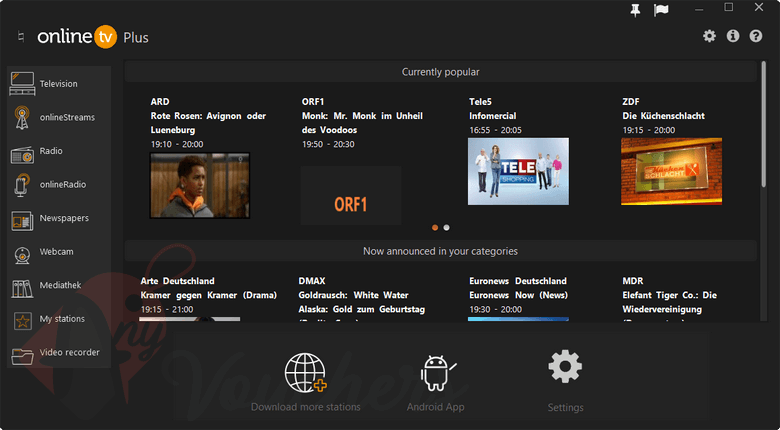Click the 16:55 - 20:05 Tele5 time
780x430 pixels.
tap(495, 130)
